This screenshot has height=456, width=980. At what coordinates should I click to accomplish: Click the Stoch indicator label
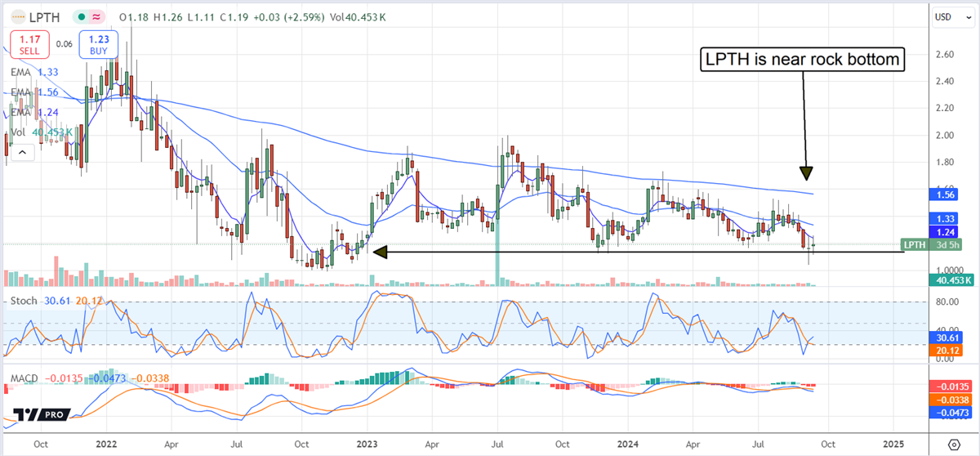click(24, 302)
